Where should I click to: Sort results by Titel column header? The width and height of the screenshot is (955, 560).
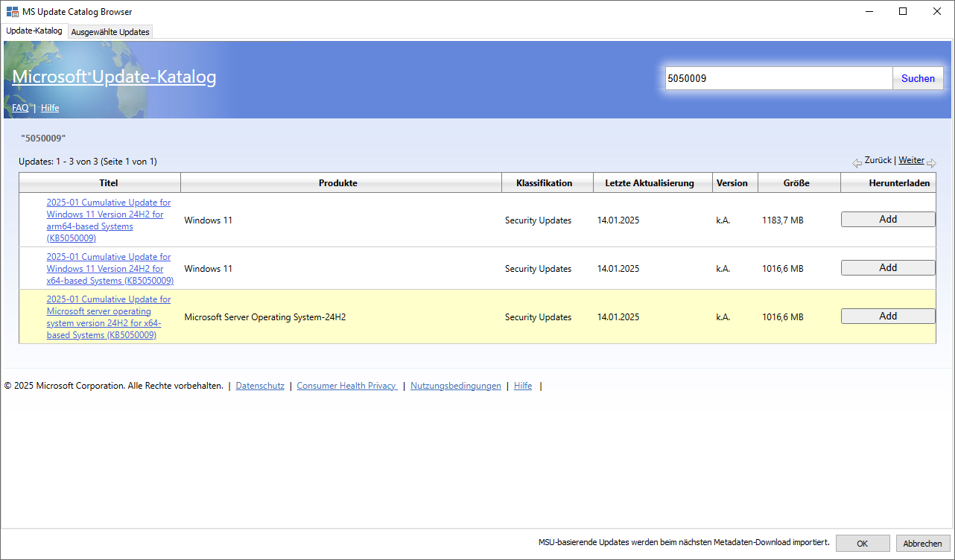(x=108, y=183)
